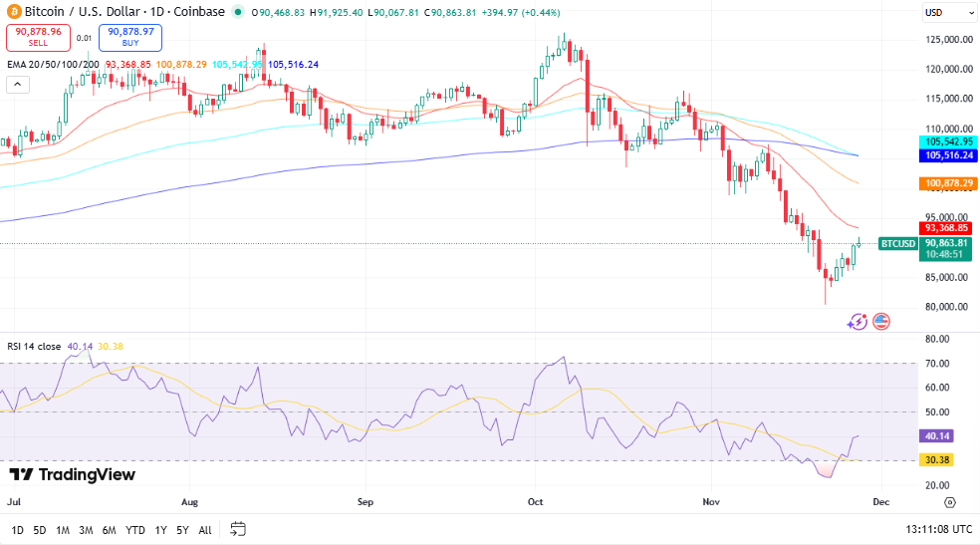Click the 125,000.00 price axis label
The image size is (980, 545).
click(x=949, y=40)
